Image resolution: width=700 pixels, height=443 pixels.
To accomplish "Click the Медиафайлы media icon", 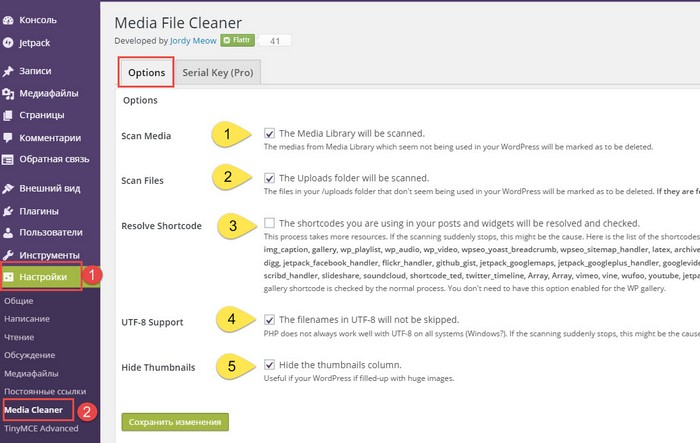I will tap(8, 93).
